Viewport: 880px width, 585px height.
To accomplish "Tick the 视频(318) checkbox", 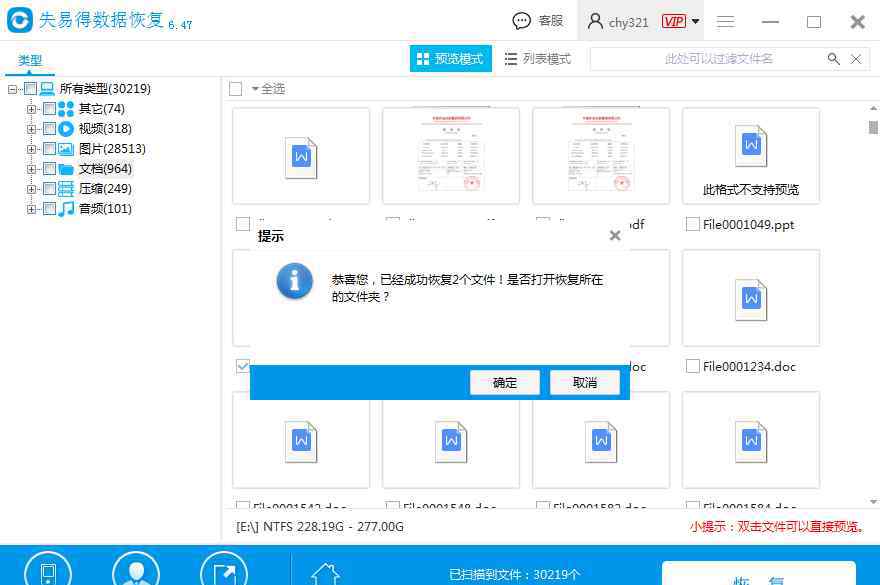I will click(x=49, y=129).
